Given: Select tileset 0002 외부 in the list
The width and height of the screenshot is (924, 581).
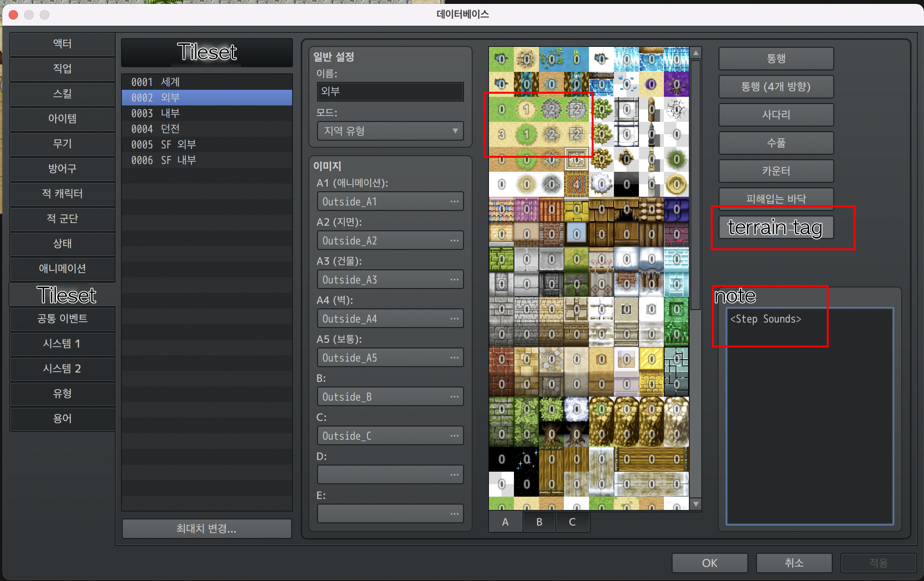Looking at the screenshot, I should click(x=207, y=98).
